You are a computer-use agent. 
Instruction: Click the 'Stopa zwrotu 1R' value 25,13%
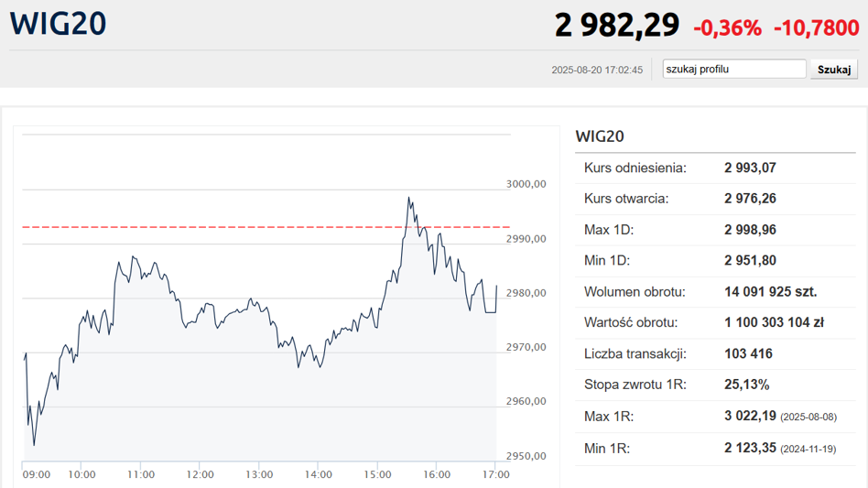pyautogui.click(x=746, y=385)
